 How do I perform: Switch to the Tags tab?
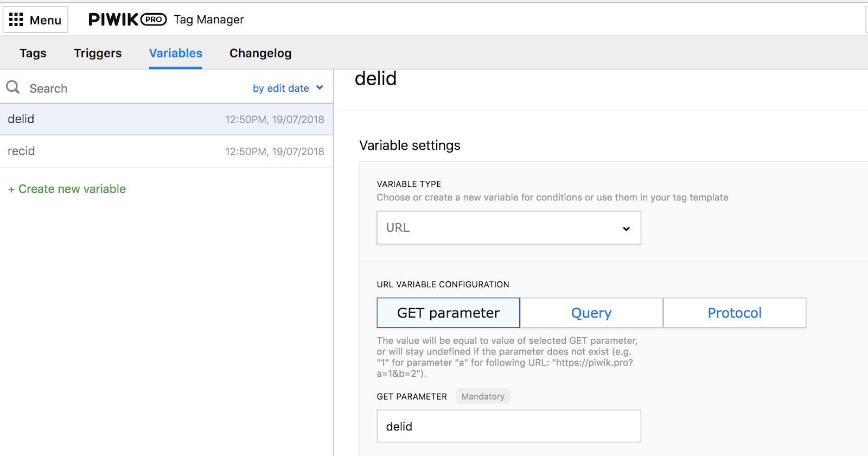[33, 53]
